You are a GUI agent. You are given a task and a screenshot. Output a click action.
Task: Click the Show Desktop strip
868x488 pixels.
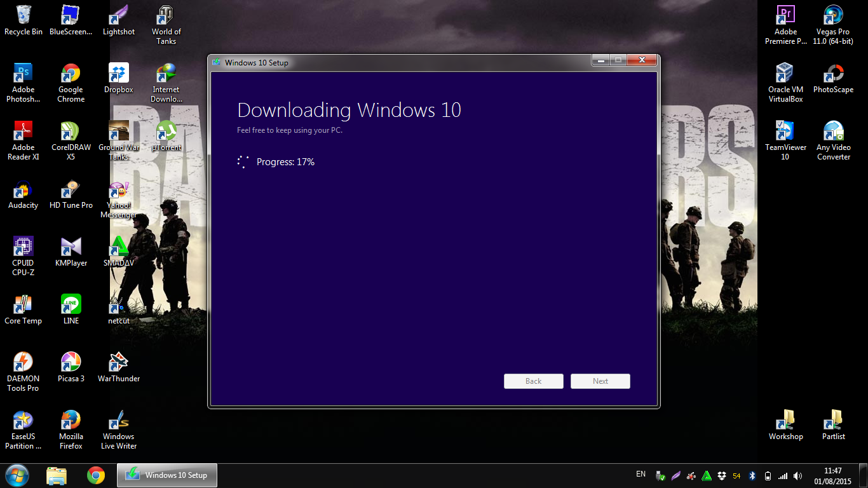point(863,476)
